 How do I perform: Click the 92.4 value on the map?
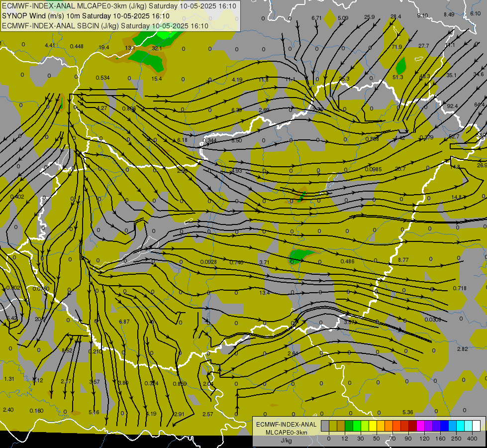[452, 106]
